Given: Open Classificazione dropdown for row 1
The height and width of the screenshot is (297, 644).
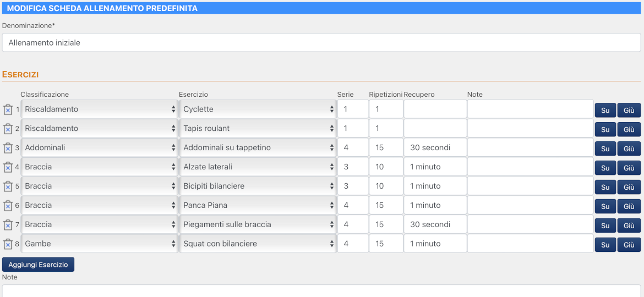Looking at the screenshot, I should [x=99, y=109].
